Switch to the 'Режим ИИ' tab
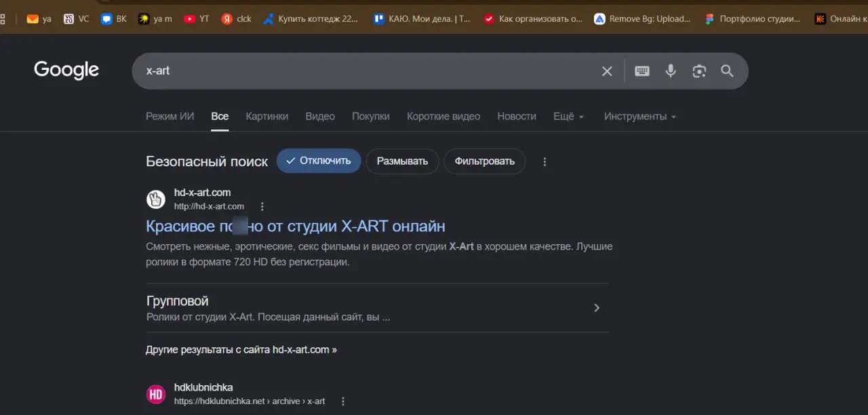The height and width of the screenshot is (415, 868). (x=170, y=117)
